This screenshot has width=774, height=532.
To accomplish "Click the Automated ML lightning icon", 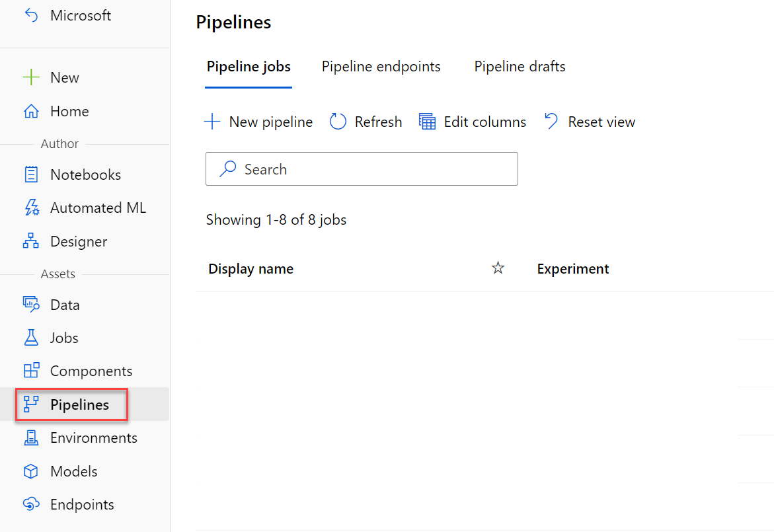I will click(32, 208).
